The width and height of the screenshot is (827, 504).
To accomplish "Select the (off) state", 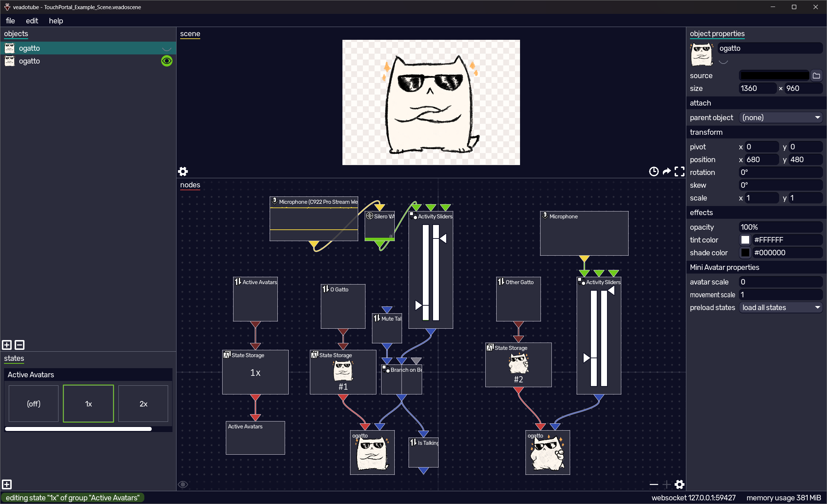I will coord(34,404).
